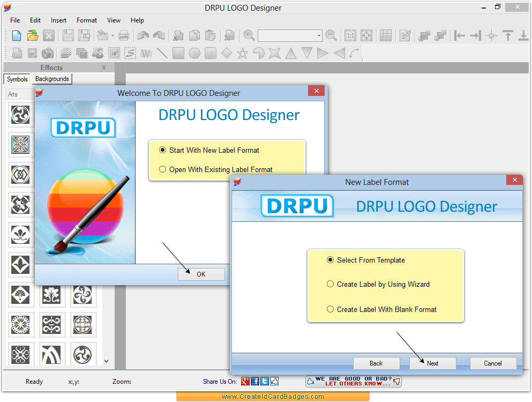Screen dimensions: 532x402
Task: Click Back in New Label Format dialog
Action: [x=376, y=363]
